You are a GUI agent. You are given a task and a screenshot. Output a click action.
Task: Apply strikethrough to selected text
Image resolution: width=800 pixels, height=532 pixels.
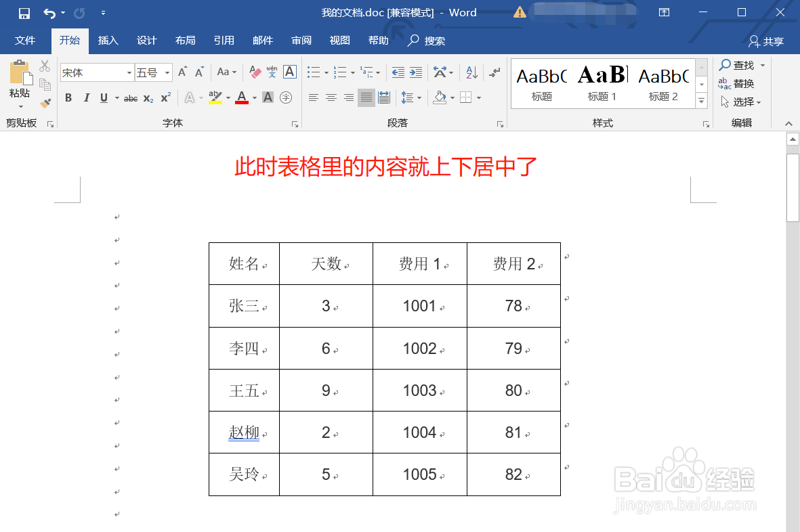click(x=130, y=97)
